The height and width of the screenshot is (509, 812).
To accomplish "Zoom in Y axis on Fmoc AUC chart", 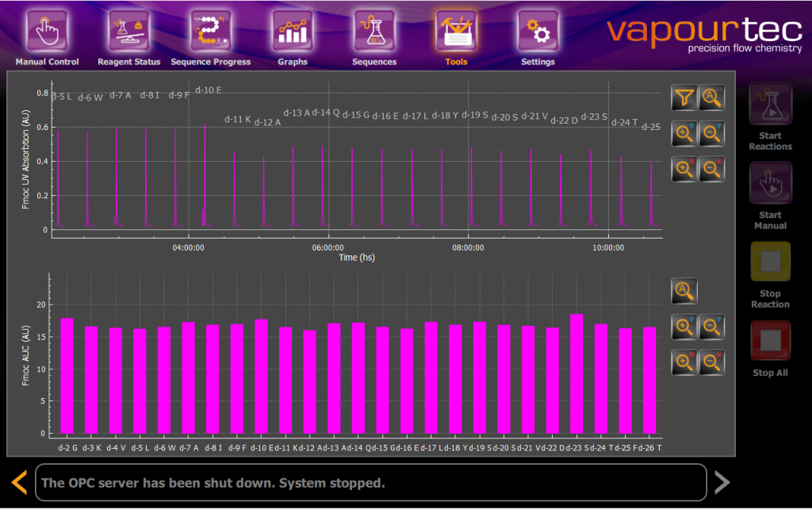I will pyautogui.click(x=684, y=327).
